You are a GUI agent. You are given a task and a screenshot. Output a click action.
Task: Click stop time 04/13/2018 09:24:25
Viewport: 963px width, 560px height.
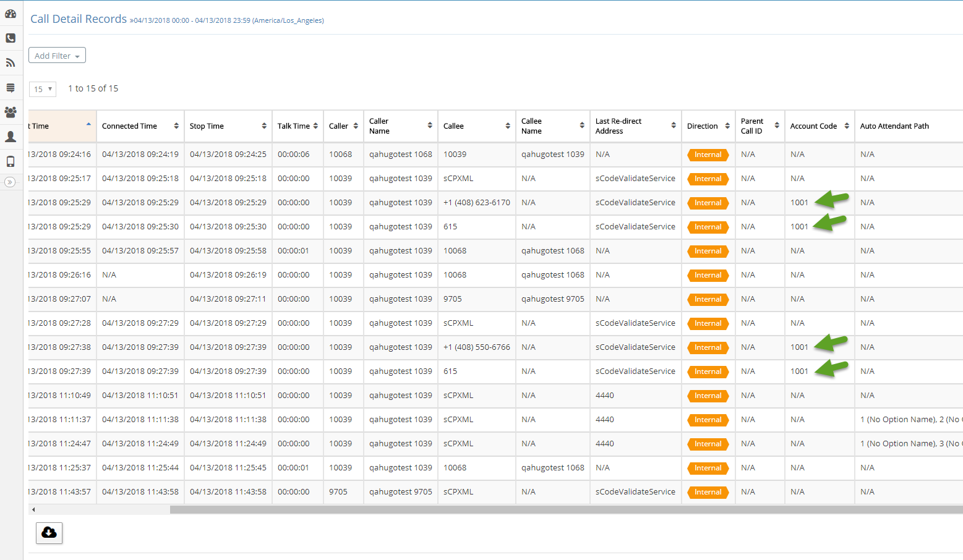click(x=228, y=155)
